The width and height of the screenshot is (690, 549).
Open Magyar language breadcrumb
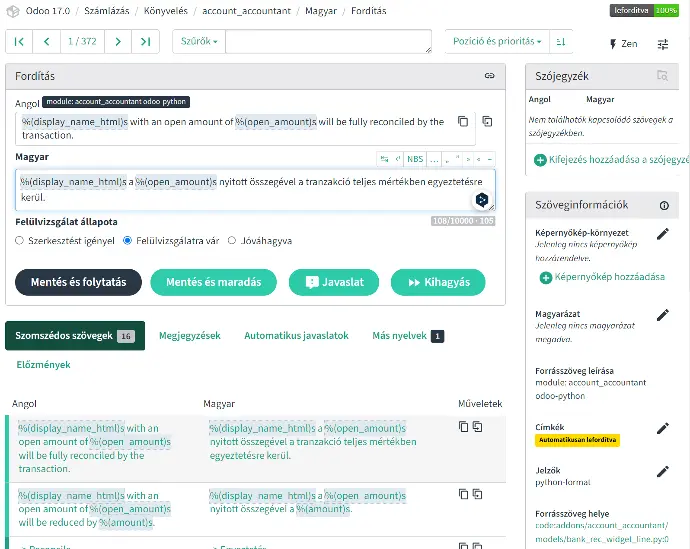tap(321, 11)
